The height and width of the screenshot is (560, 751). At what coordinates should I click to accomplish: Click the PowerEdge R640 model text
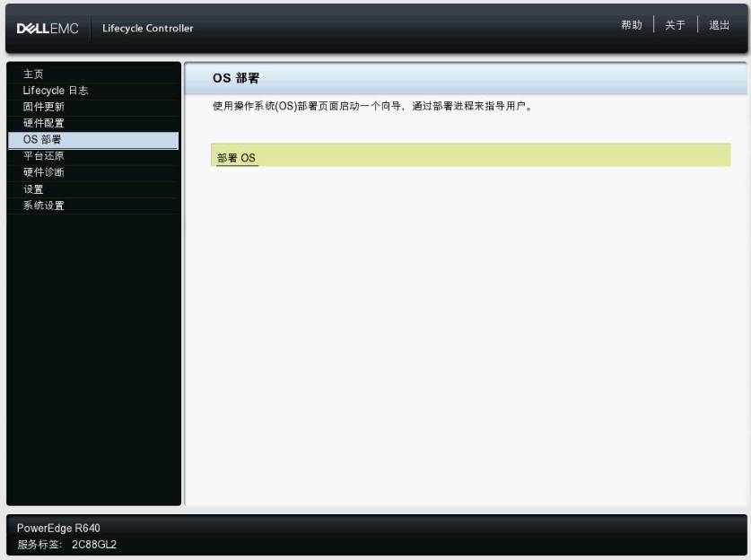coord(58,528)
